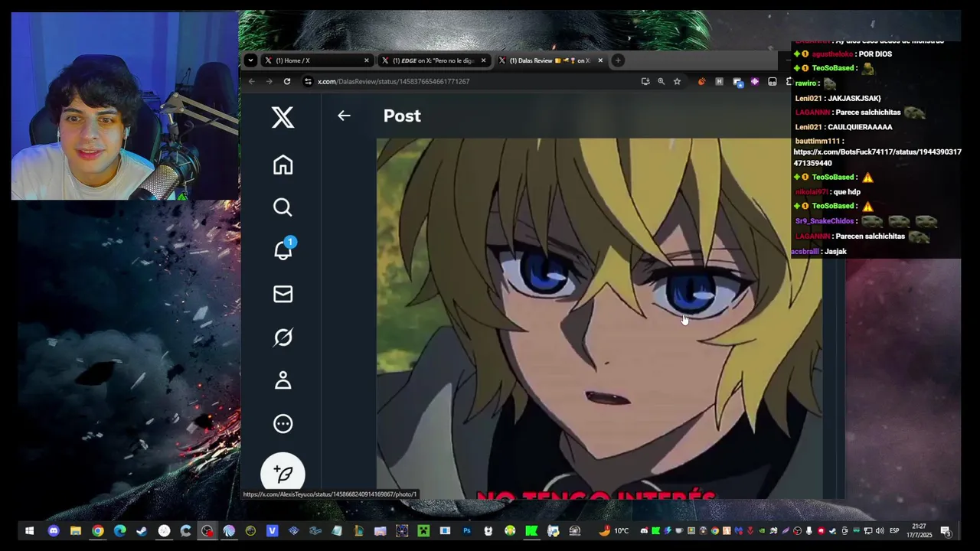Viewport: 980px width, 551px height.
Task: Focus the x.com address bar
Action: pyautogui.click(x=475, y=81)
